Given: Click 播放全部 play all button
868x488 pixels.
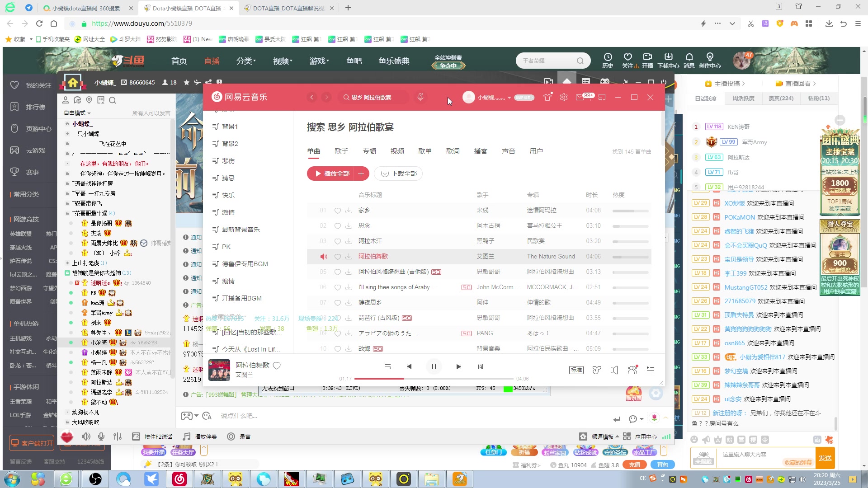Looking at the screenshot, I should coord(332,174).
